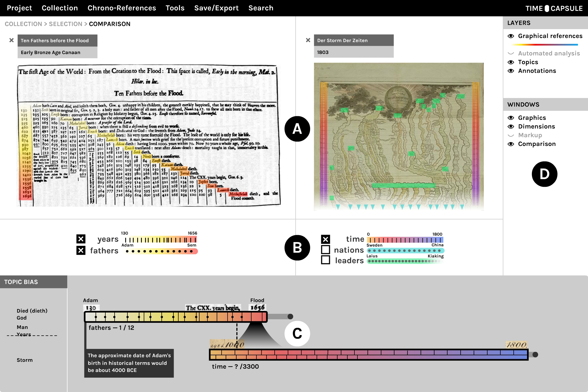
Task: Go to SELECTION breadcrumb
Action: pos(66,24)
